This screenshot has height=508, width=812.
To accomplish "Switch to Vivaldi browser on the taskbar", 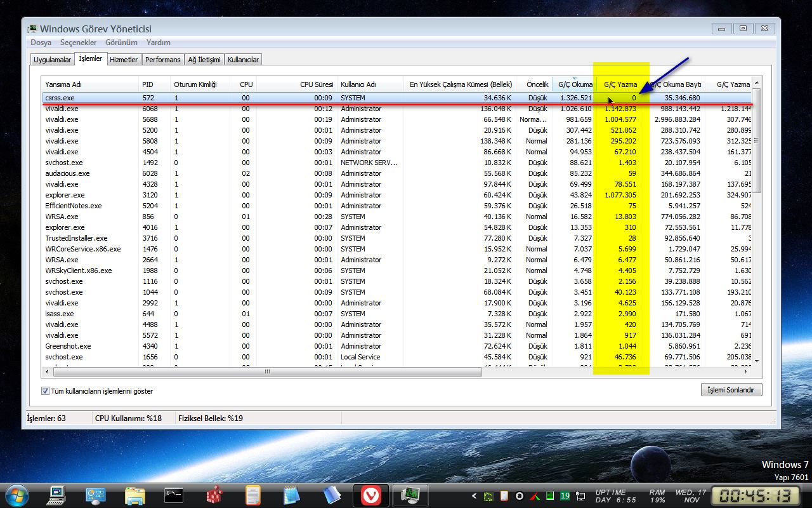I will coord(371,495).
